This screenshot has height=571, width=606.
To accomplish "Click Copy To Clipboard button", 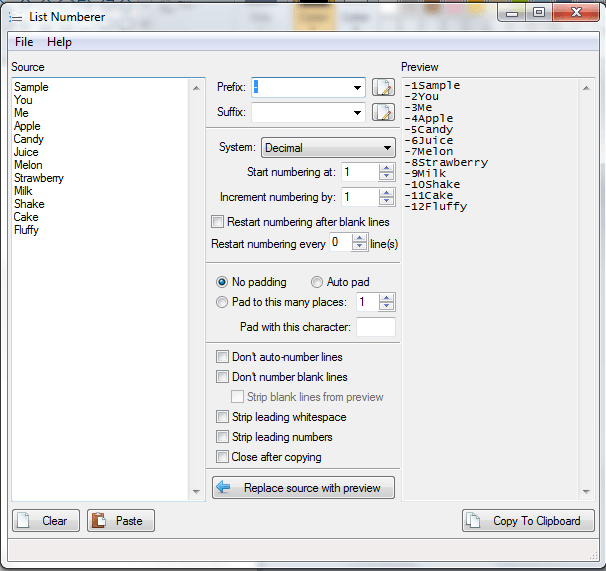I will (528, 520).
